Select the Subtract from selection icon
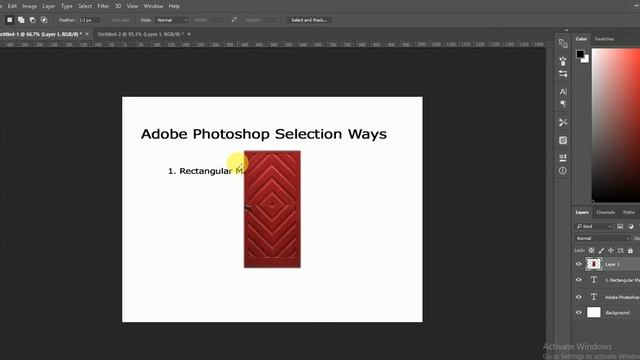Viewport: 640px width, 360px height. point(32,20)
